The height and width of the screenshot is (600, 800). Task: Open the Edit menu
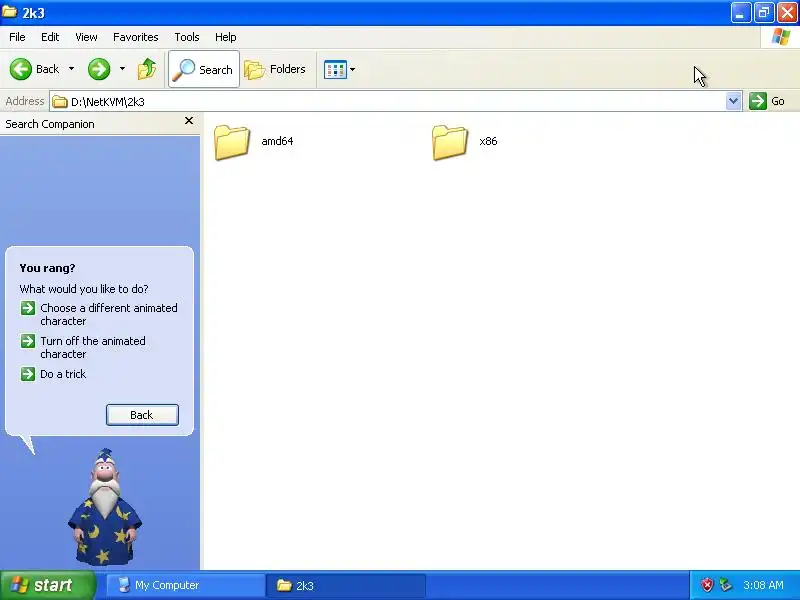coord(50,37)
